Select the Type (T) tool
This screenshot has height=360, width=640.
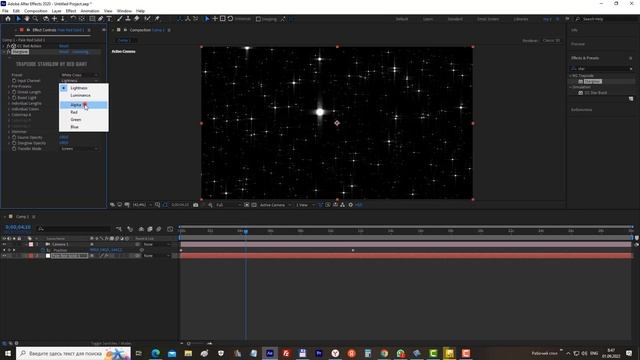[109, 19]
